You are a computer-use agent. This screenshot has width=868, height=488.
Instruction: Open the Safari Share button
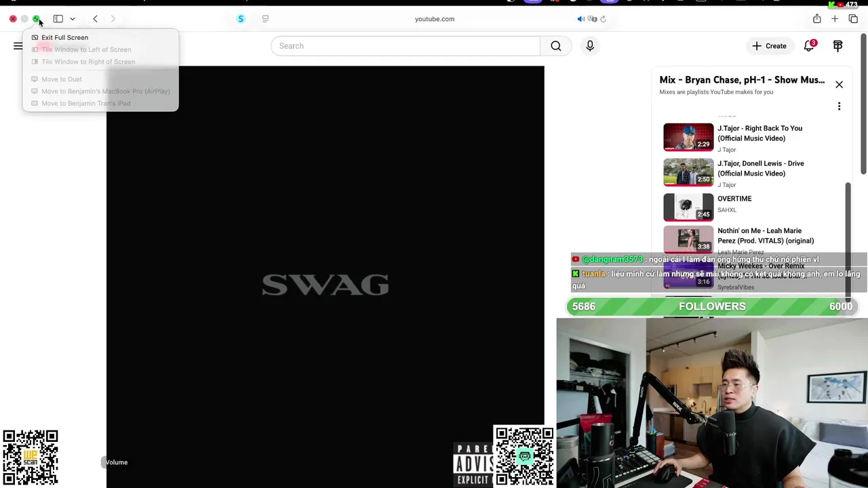click(816, 19)
